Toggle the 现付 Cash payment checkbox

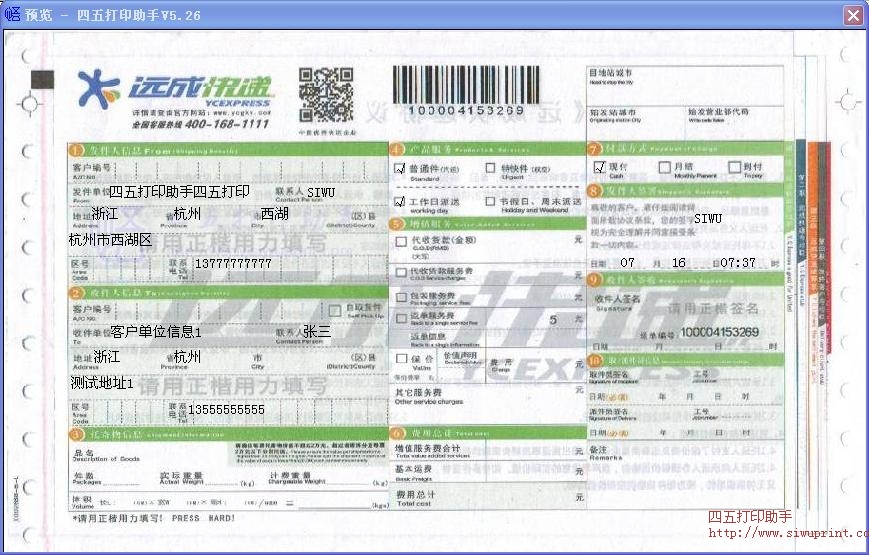pyautogui.click(x=600, y=167)
